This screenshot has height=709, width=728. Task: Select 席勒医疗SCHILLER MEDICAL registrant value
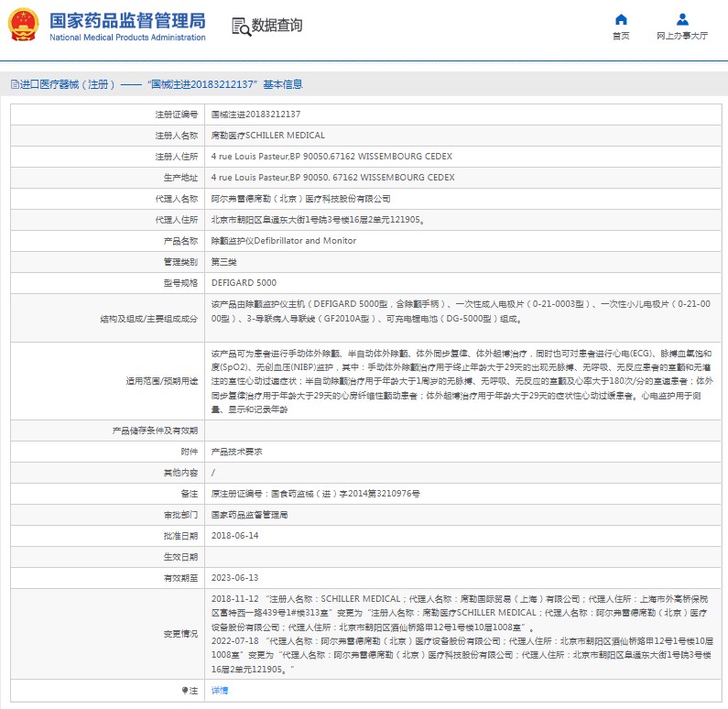pos(268,136)
